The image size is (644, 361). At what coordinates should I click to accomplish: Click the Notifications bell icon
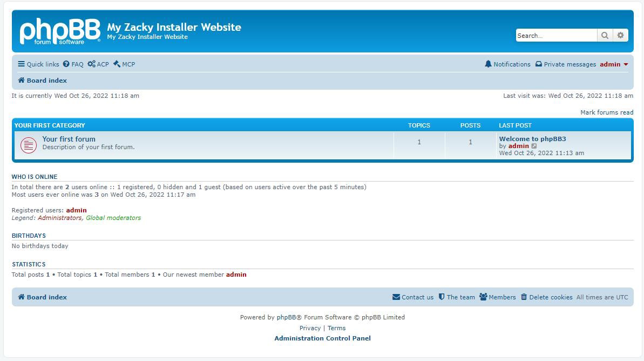coord(489,64)
